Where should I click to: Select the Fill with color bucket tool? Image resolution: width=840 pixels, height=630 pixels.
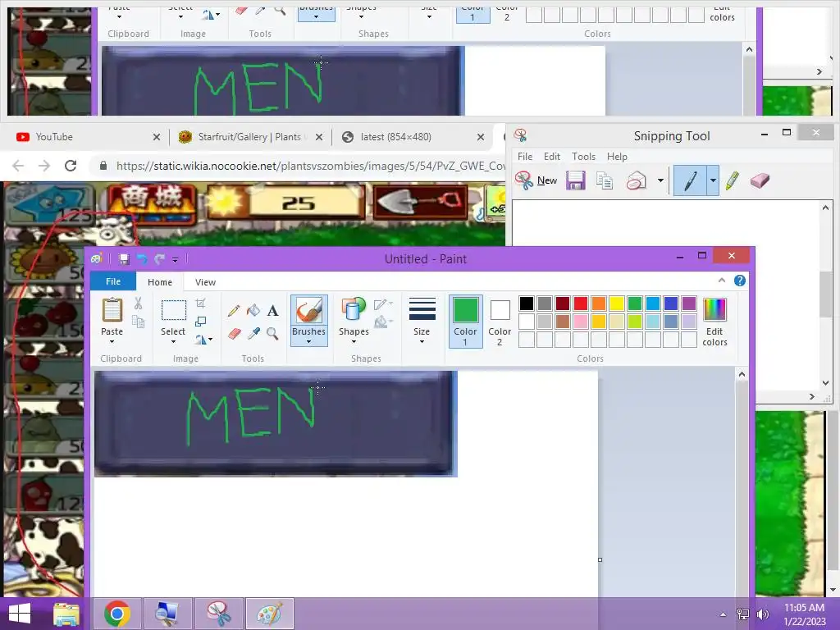pyautogui.click(x=253, y=310)
